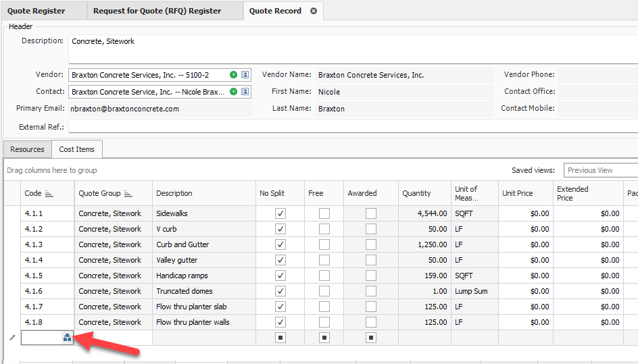Toggle Awarded checkbox in new row
Screen dimensions: 638x364
click(370, 338)
